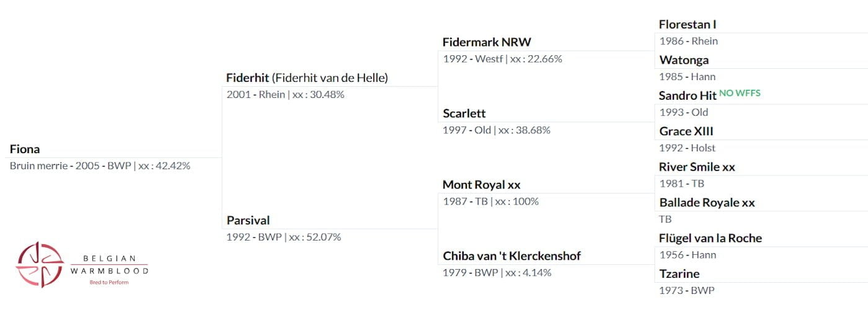Screen dimensions: 868x310
Task: Click the NO WFFS green badge
Action: [x=740, y=94]
